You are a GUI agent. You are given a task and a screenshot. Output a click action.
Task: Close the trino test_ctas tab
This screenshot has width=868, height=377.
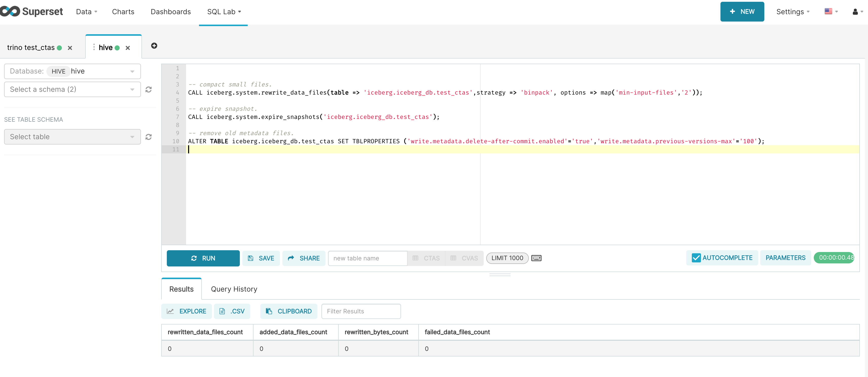(x=70, y=48)
